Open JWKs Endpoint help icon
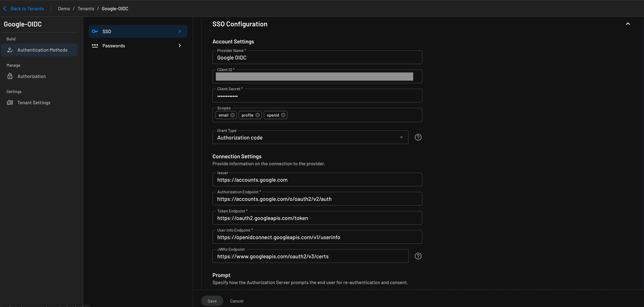Image resolution: width=644 pixels, height=307 pixels. (418, 256)
